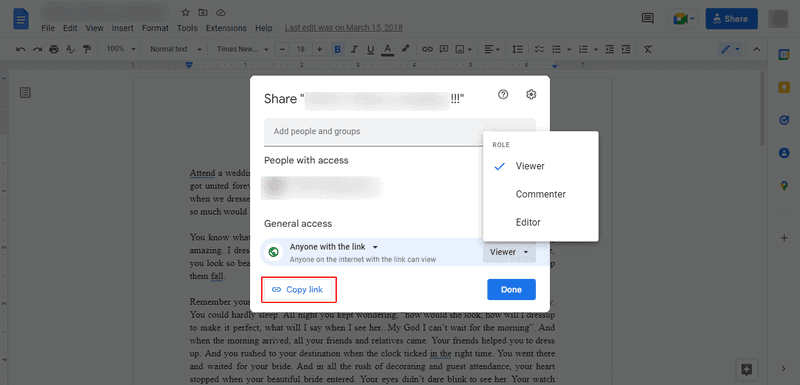Toggle underline formatting
This screenshot has width=800, height=385.
(370, 49)
